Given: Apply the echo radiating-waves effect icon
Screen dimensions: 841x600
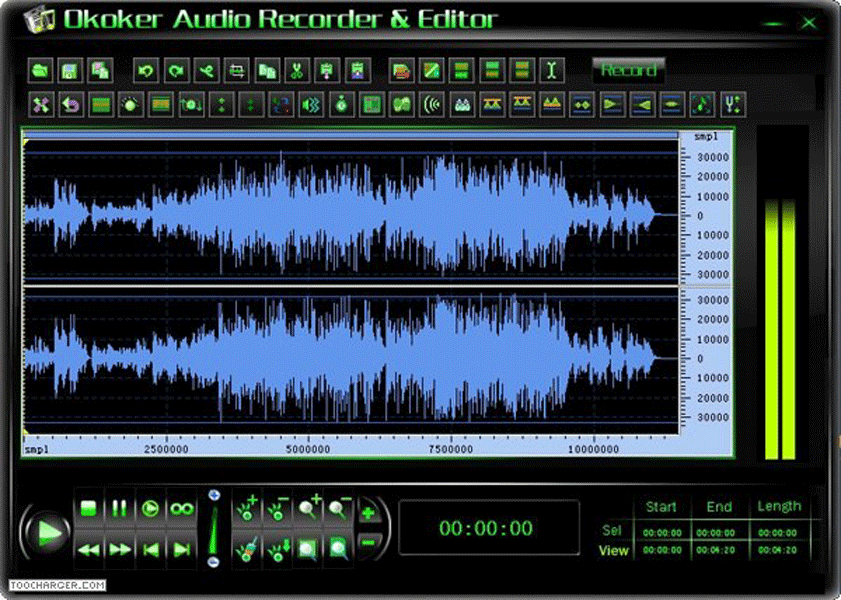Looking at the screenshot, I should point(432,105).
